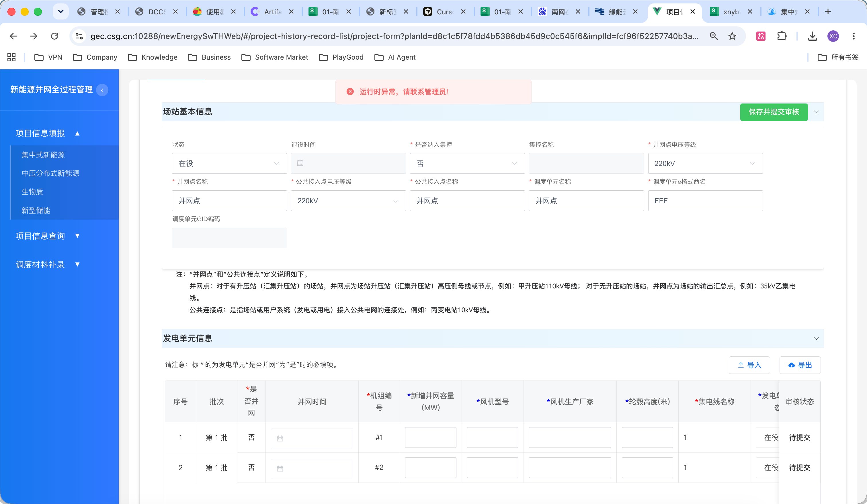Open the Business bookmark folder
Image resolution: width=867 pixels, height=504 pixels.
coord(210,57)
